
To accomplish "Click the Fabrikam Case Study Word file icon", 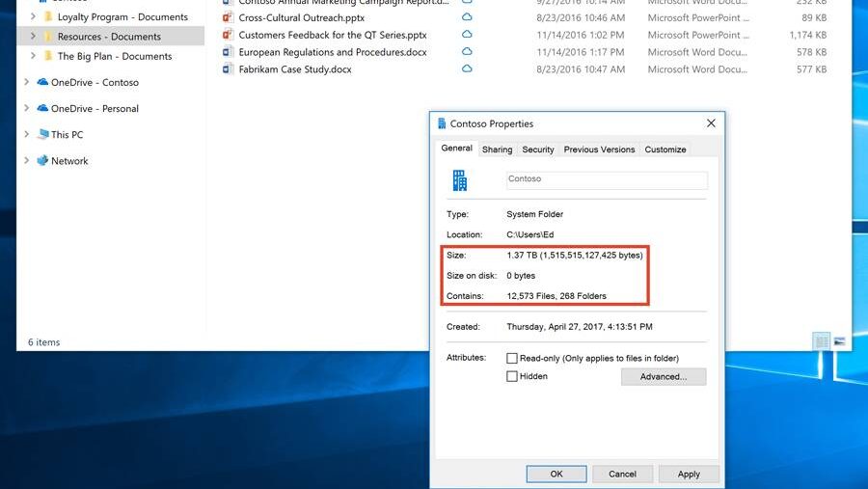I will pos(228,69).
